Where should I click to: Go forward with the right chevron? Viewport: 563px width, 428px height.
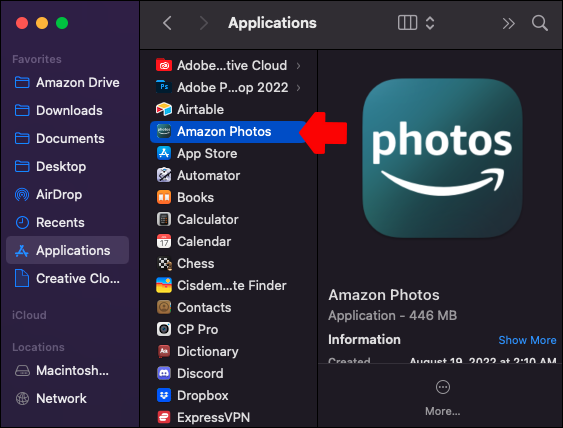[204, 23]
